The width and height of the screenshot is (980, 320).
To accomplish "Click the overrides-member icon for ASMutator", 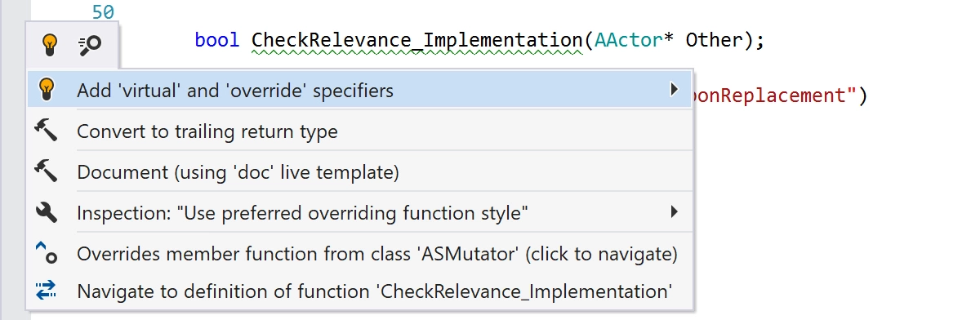I will point(47,253).
